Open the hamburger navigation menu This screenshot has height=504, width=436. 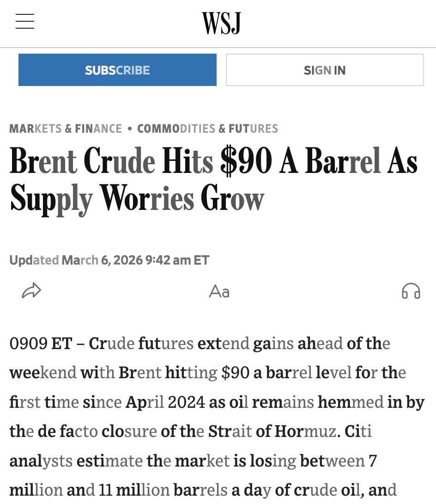pos(25,22)
